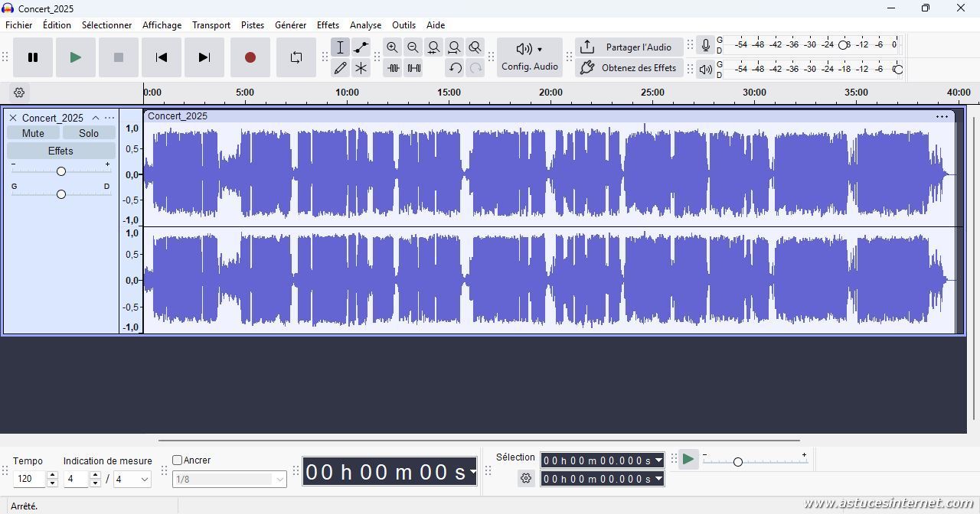Click the track's Effets button
Viewport: 980px width, 514px height.
pos(60,151)
